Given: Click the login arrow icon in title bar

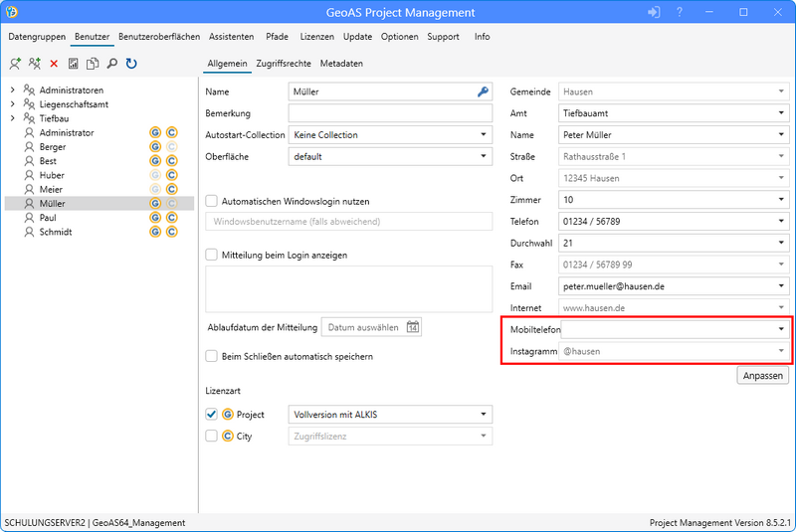Looking at the screenshot, I should click(x=654, y=12).
